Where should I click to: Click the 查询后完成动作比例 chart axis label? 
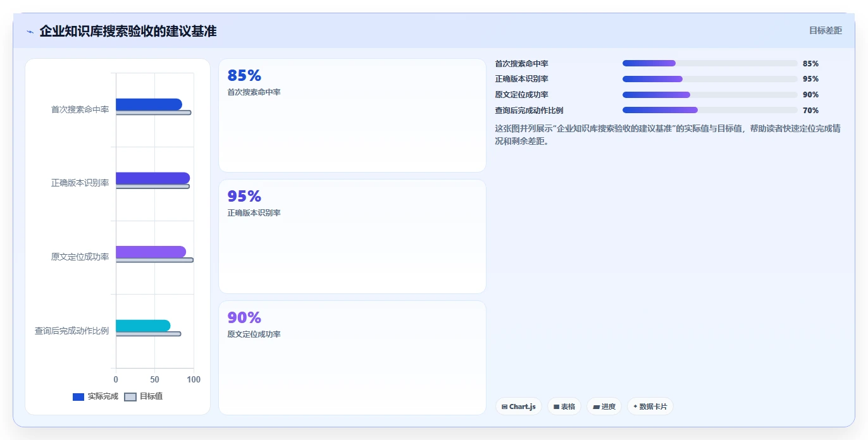tap(72, 331)
